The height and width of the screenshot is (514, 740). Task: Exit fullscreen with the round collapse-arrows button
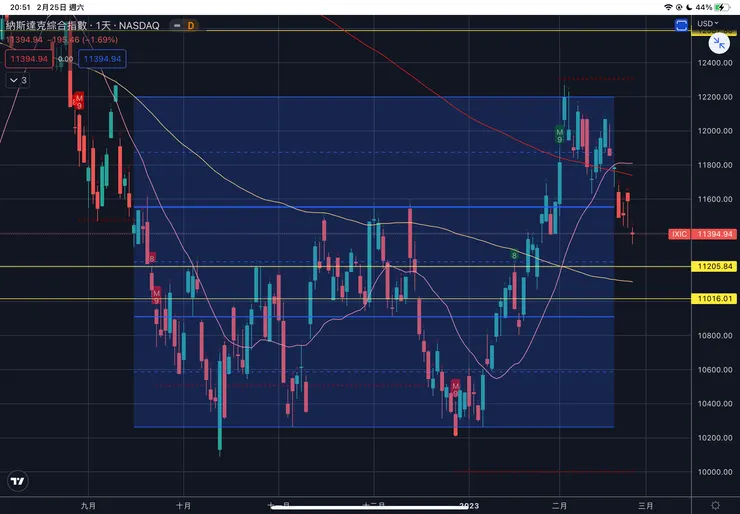(x=719, y=44)
